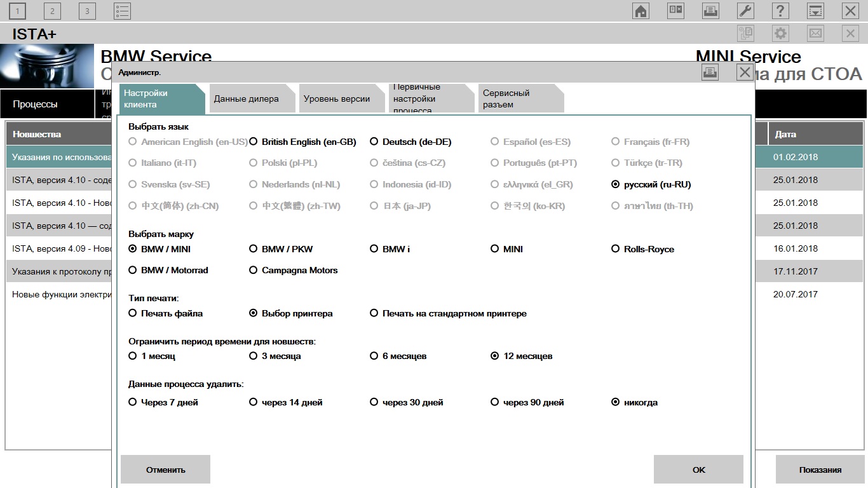Click the numbered box 1 icon
This screenshot has width=868, height=488.
click(x=17, y=11)
